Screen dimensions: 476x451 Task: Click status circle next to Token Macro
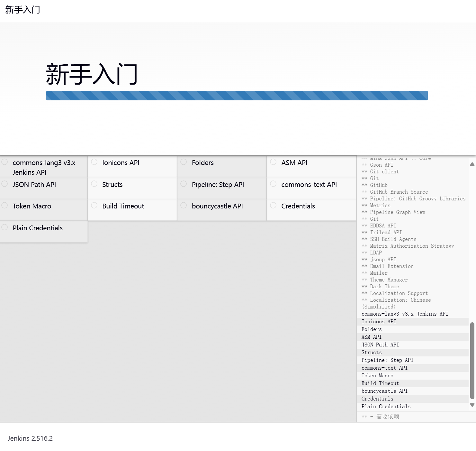point(4,205)
